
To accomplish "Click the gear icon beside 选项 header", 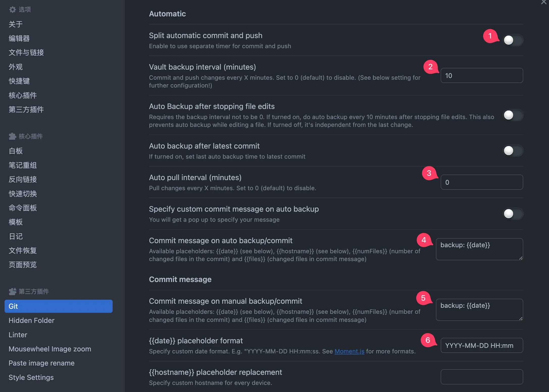I will 12,10.
